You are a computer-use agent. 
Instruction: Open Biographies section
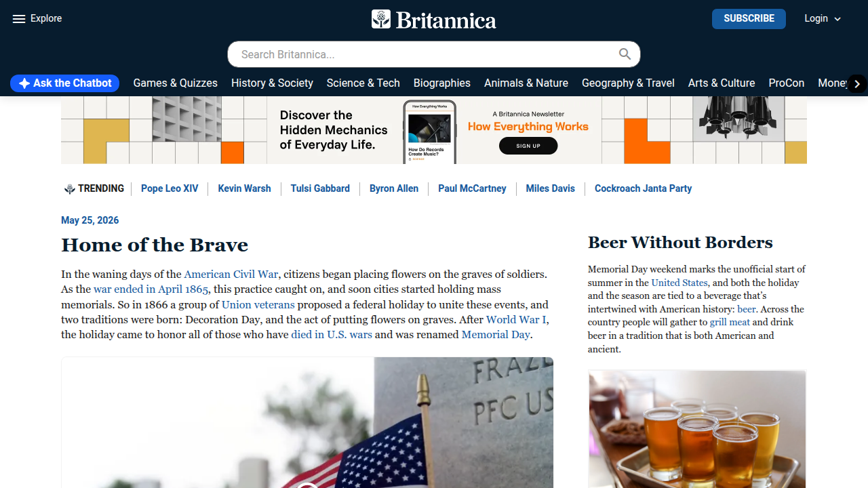[442, 83]
